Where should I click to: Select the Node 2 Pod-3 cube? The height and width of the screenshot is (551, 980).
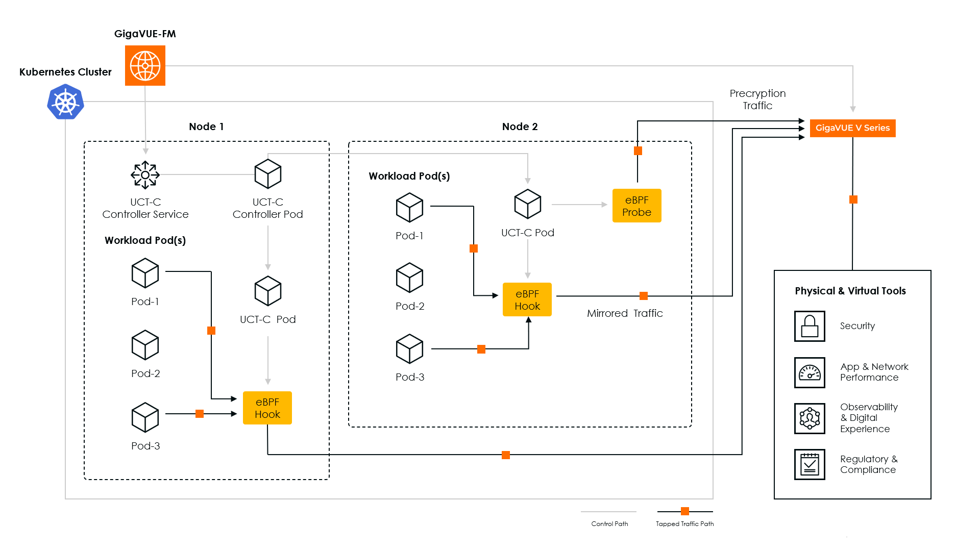pos(409,349)
